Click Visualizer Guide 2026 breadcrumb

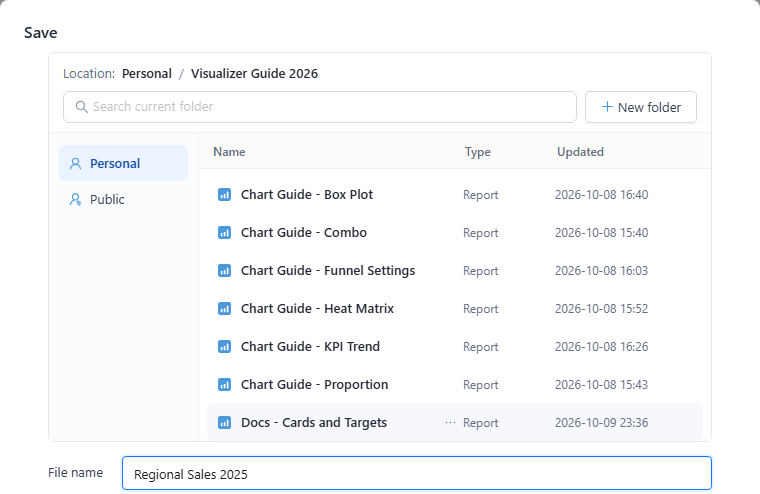tap(254, 74)
